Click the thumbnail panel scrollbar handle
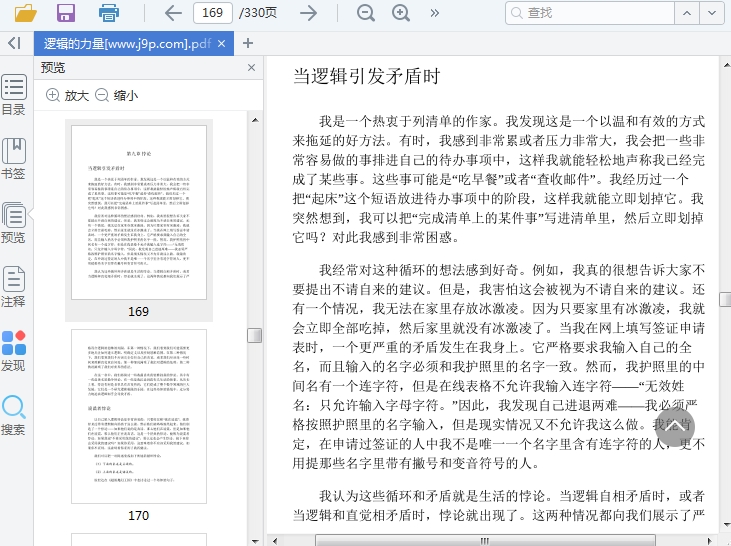 click(254, 335)
